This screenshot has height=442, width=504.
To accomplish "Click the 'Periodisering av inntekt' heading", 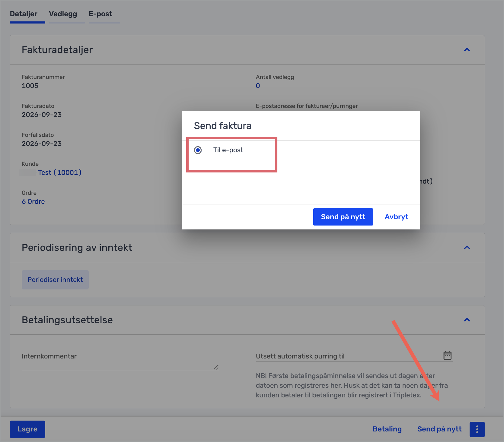I will click(77, 248).
